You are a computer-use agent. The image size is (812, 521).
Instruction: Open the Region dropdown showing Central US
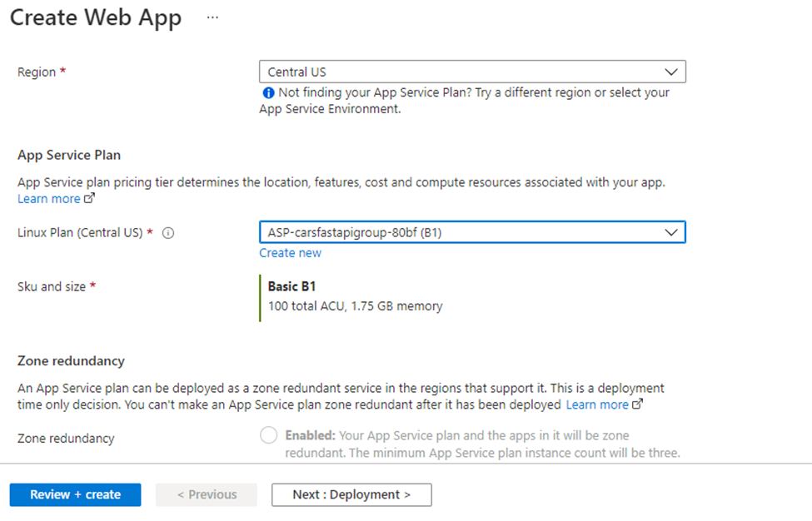472,72
